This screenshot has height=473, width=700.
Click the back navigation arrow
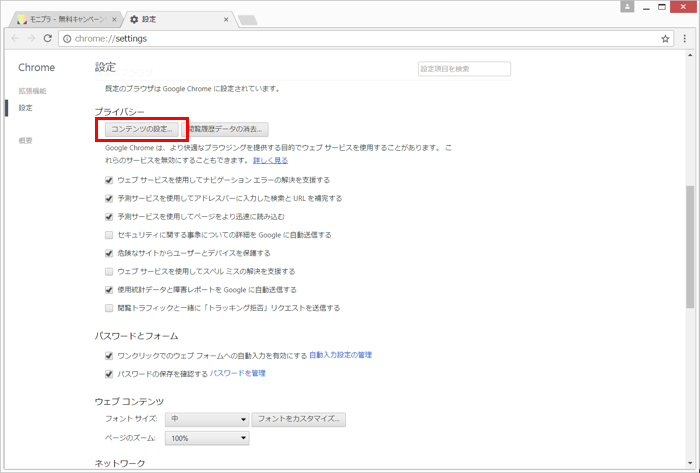tap(15, 38)
